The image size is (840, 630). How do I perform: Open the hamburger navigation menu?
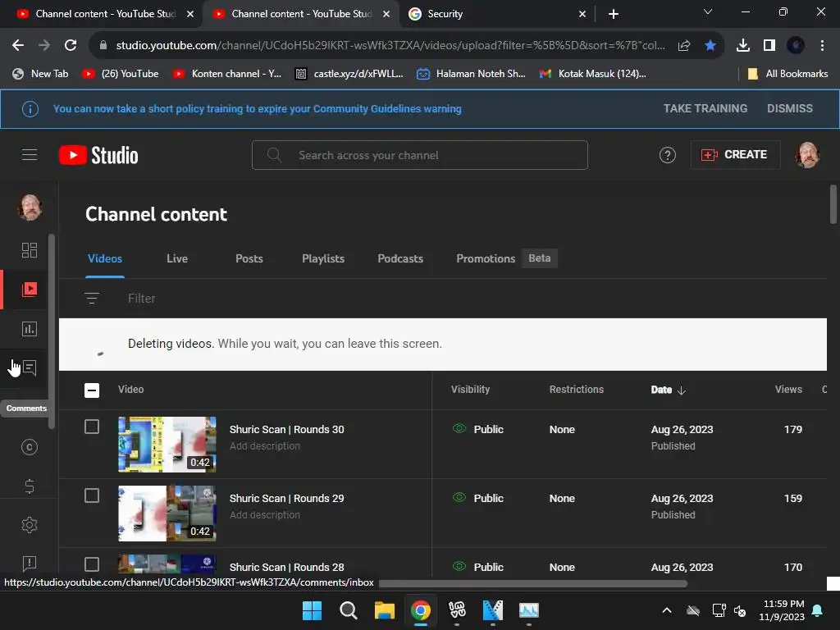point(30,155)
